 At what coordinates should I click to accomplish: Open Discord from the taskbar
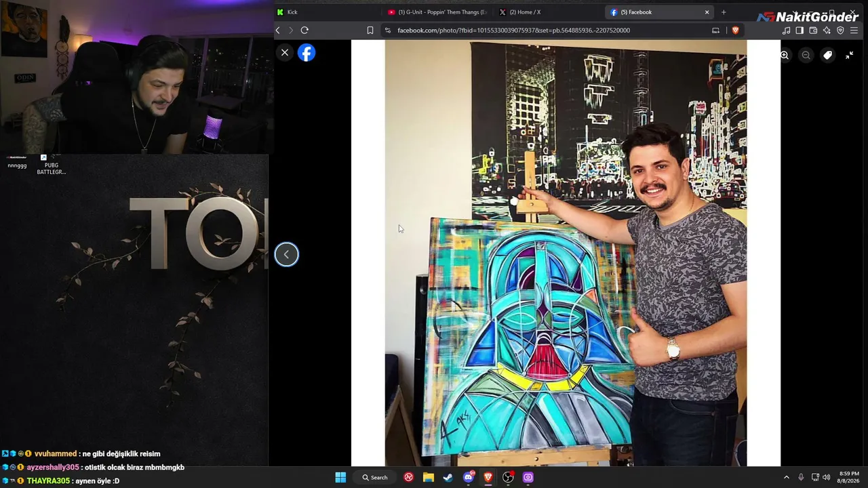pos(469,477)
